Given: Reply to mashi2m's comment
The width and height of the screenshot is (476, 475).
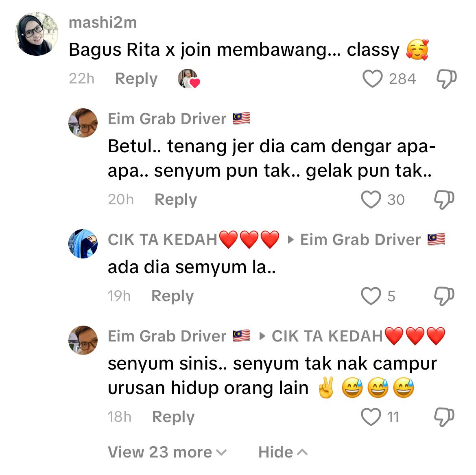Looking at the screenshot, I should tap(136, 79).
